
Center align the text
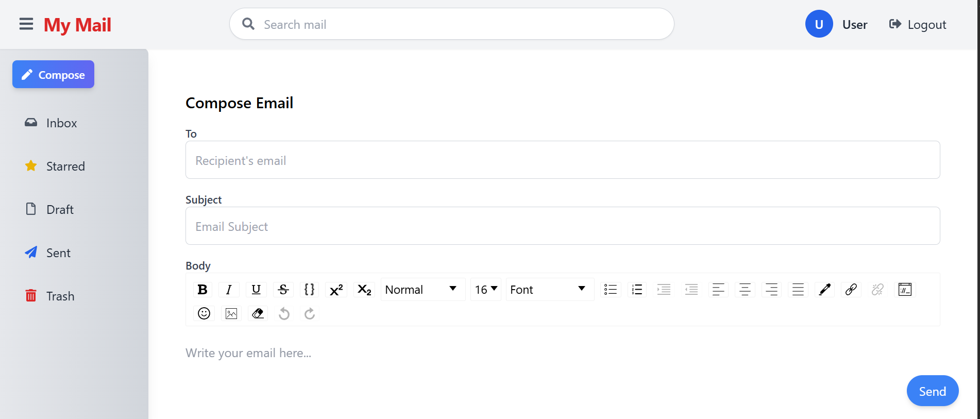point(745,290)
